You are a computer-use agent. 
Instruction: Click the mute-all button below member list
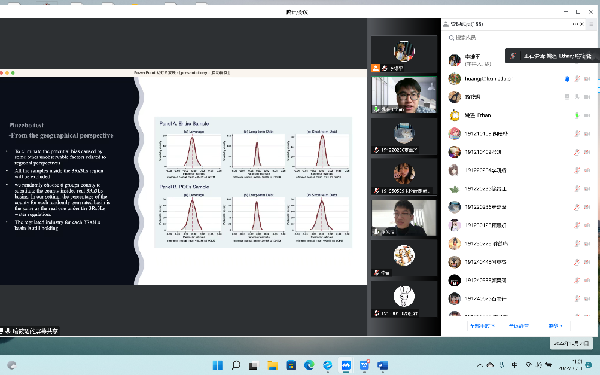tap(480, 326)
